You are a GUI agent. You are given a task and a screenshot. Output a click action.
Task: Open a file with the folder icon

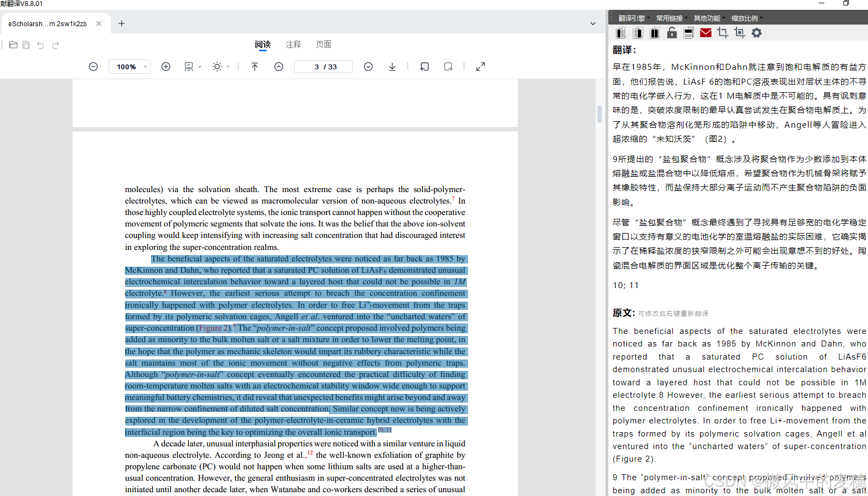pyautogui.click(x=14, y=45)
